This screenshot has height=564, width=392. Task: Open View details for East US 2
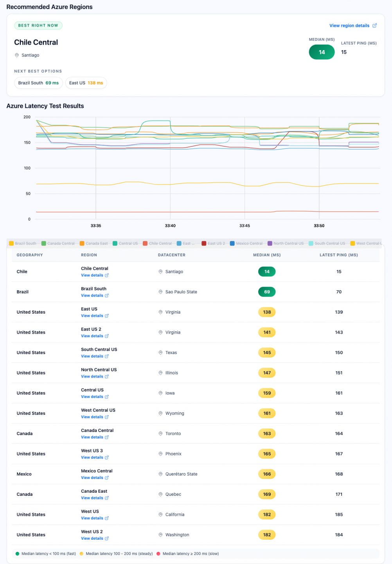(92, 336)
